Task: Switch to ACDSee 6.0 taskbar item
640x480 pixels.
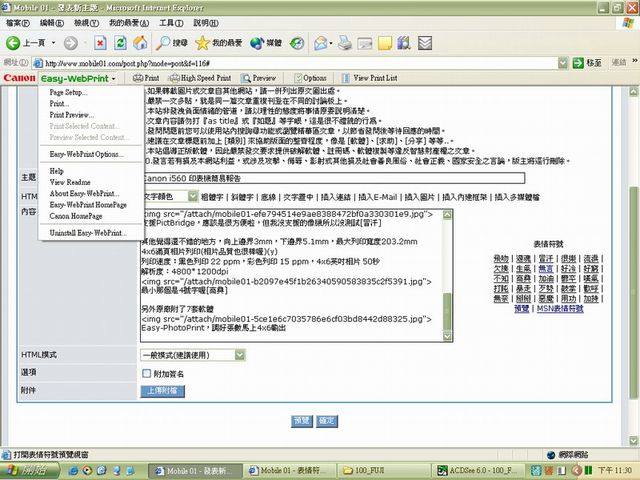Action: 480,470
